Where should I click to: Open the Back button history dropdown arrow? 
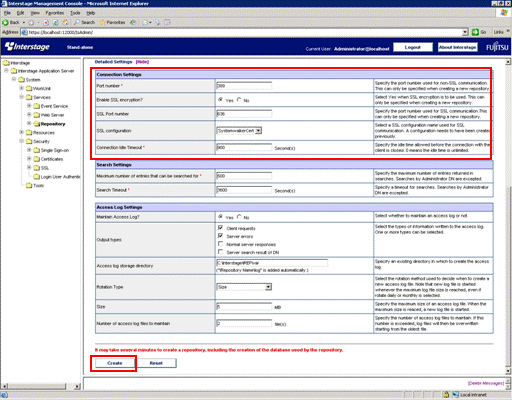point(24,22)
